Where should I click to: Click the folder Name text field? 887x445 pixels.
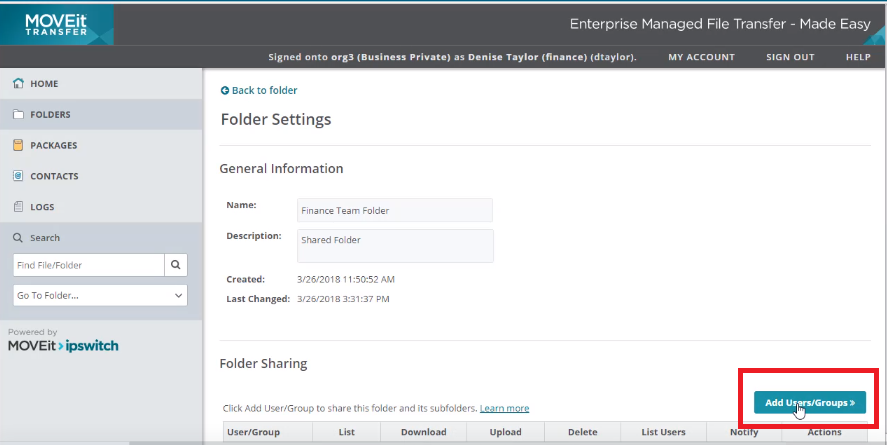pos(395,210)
